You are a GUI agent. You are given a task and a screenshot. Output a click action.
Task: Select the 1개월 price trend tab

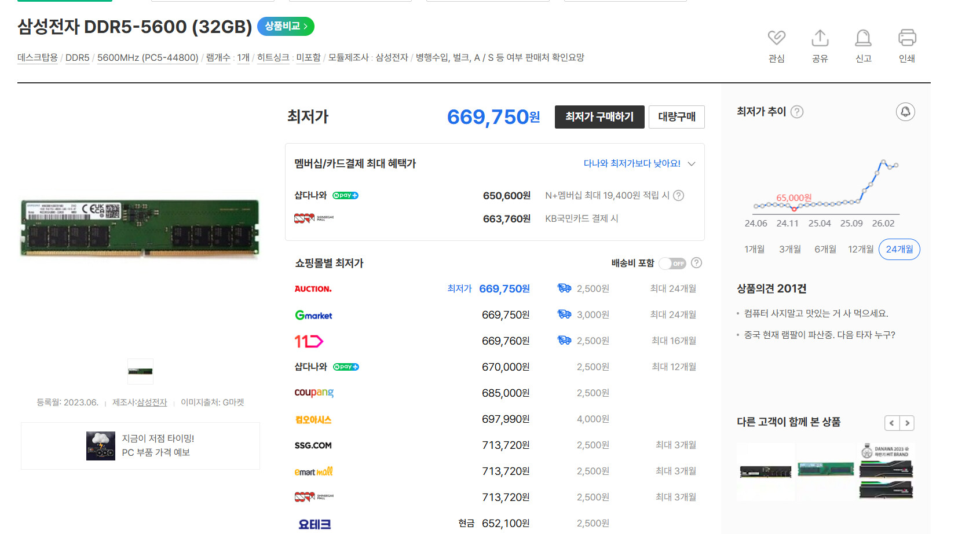pos(754,249)
